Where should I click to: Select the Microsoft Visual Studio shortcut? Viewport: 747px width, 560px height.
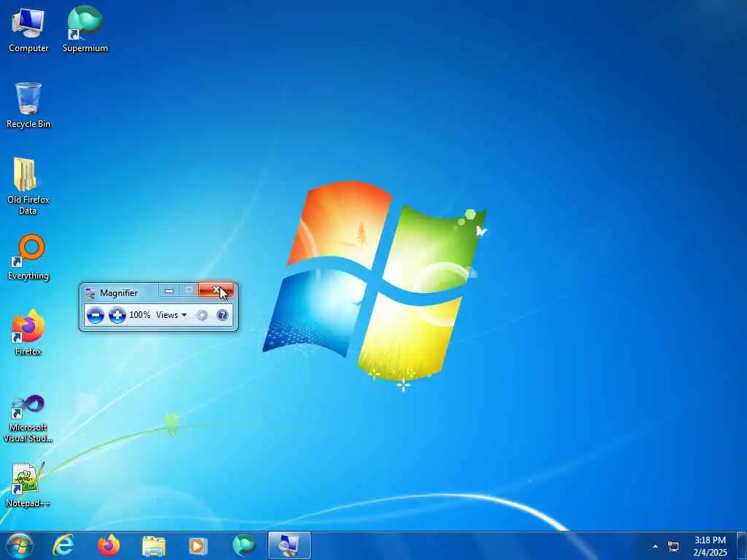pos(28,419)
